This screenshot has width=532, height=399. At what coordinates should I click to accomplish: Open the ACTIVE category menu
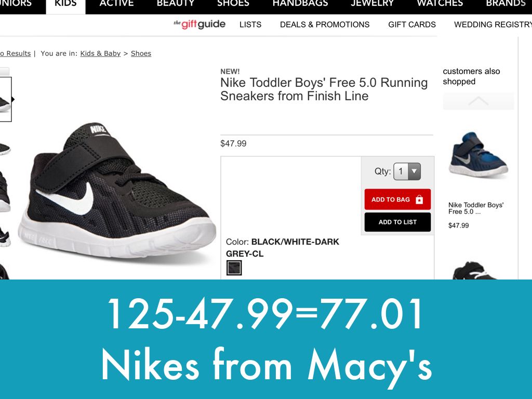[116, 4]
